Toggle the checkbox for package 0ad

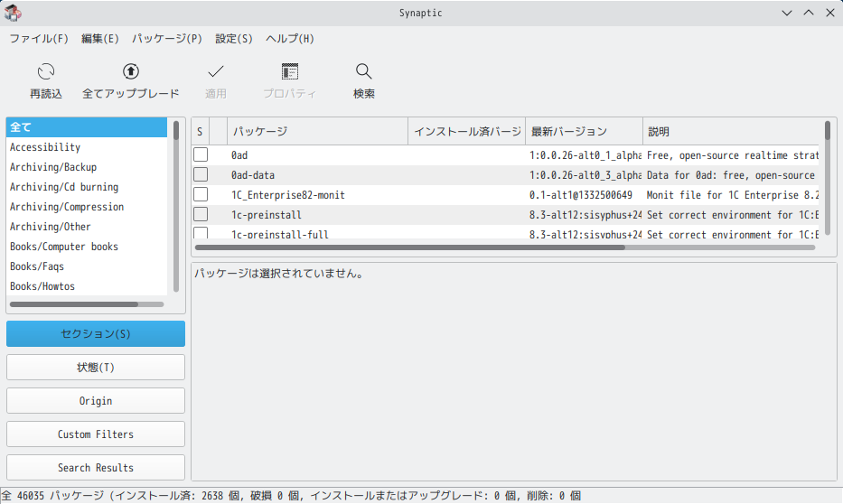(201, 154)
